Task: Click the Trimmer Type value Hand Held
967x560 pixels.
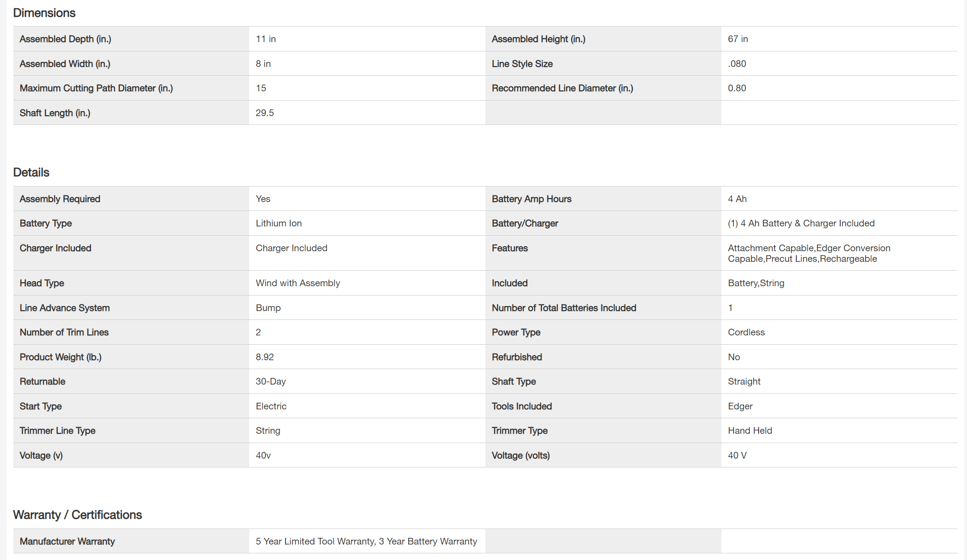Action: pos(750,431)
